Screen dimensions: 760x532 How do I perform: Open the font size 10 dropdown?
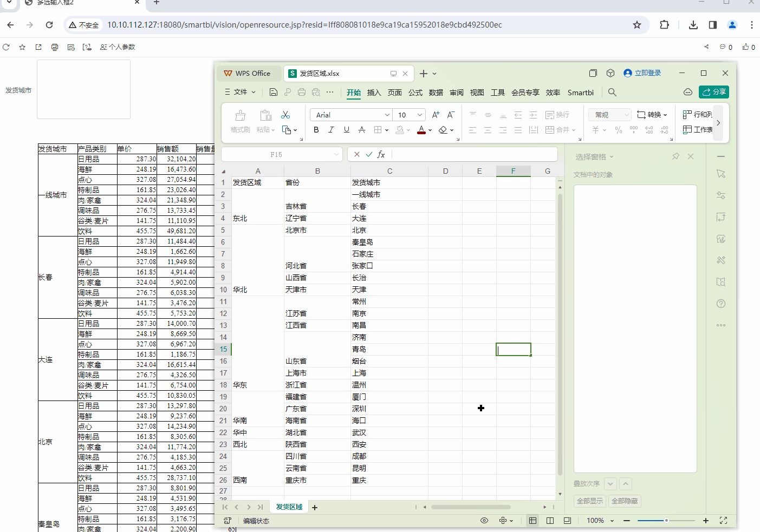(x=420, y=115)
